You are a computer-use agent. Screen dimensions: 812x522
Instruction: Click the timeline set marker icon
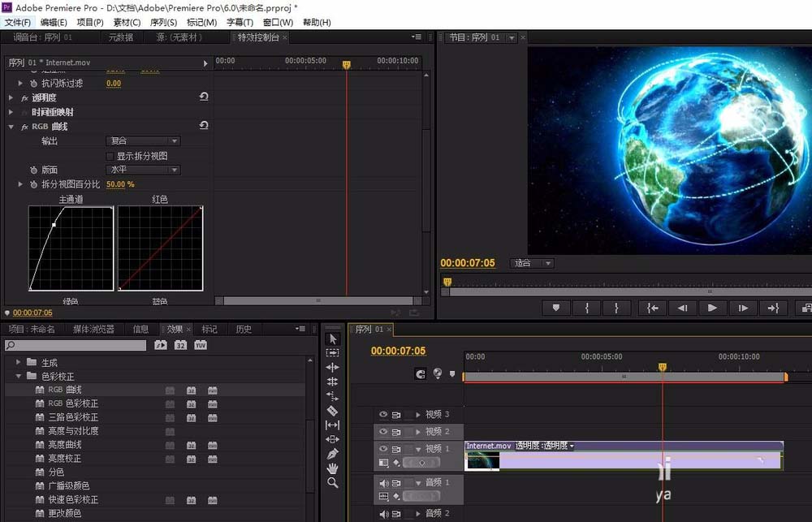point(452,374)
